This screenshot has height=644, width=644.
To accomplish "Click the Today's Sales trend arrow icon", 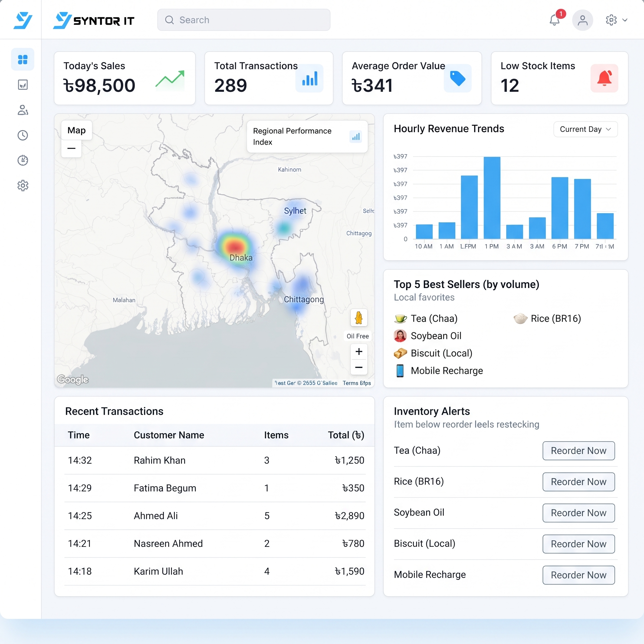I will [x=170, y=79].
